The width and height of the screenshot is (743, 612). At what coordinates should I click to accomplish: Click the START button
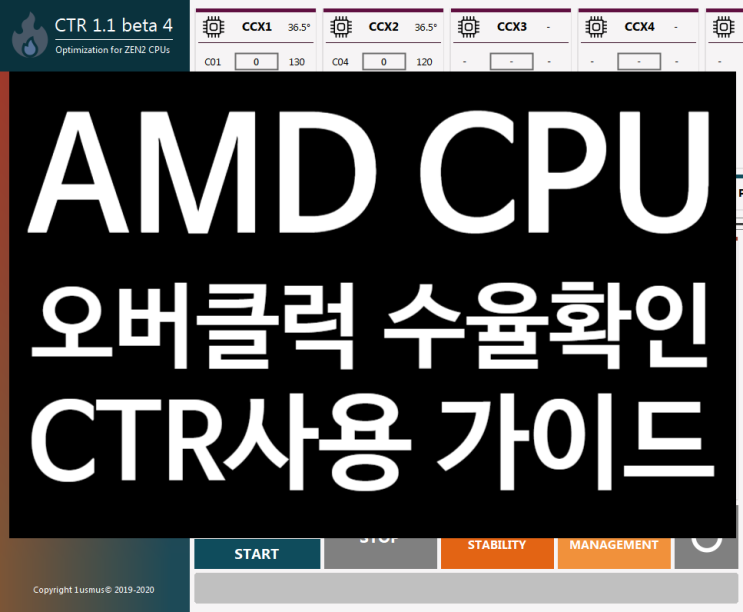(x=257, y=553)
